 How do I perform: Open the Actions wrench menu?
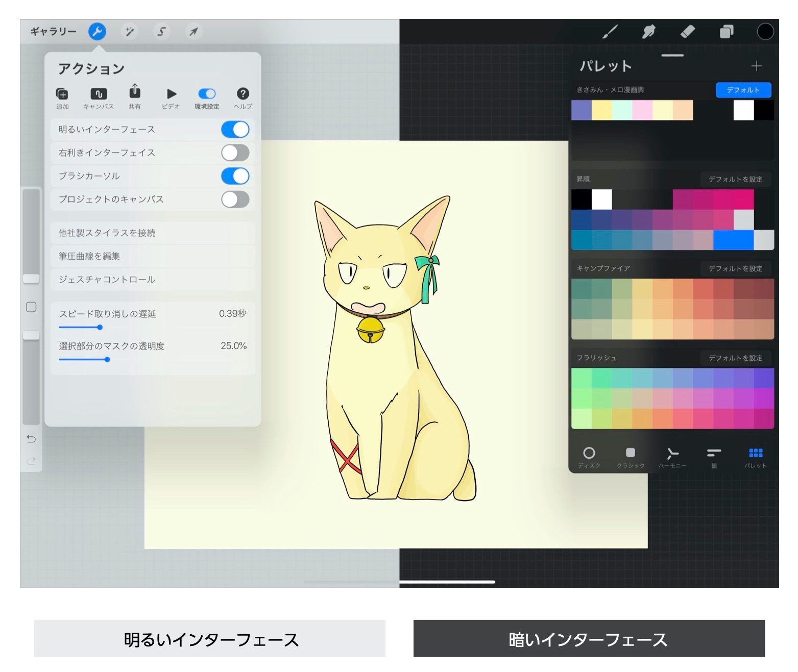(97, 32)
